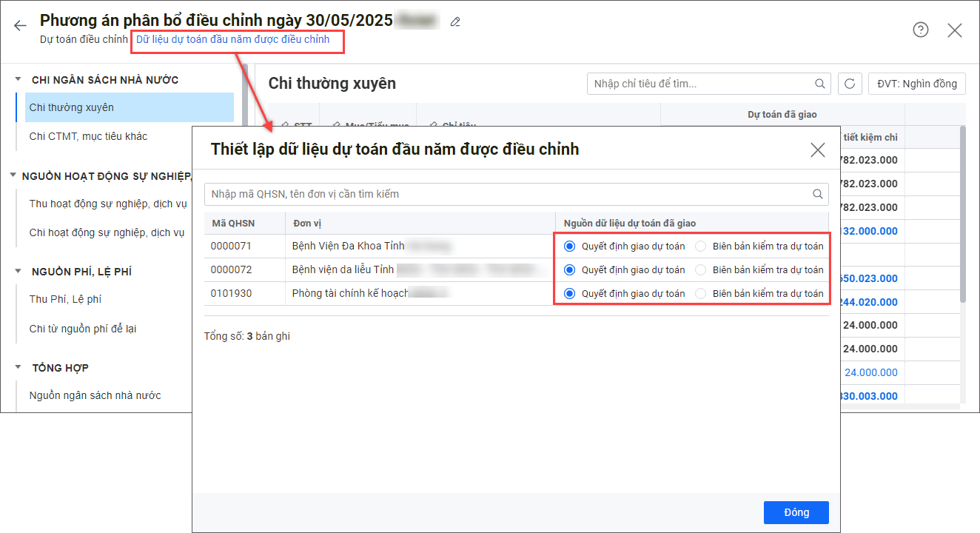Click the table's vertical scrollbar

point(962,215)
